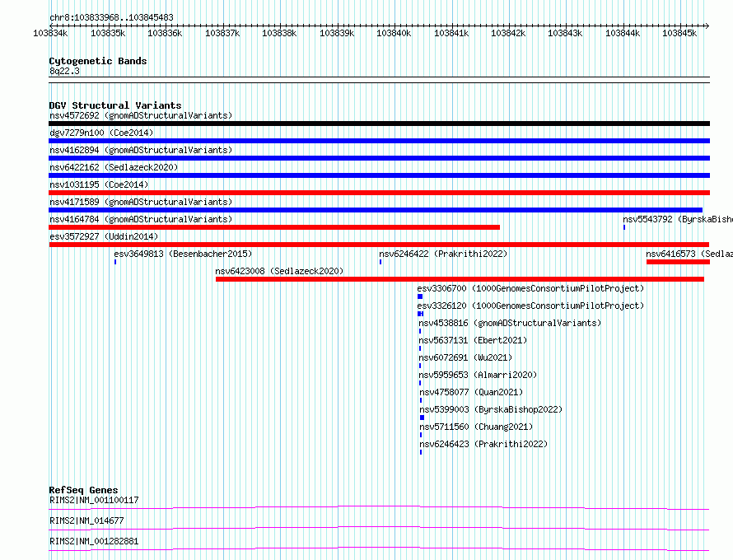Click the nsv4572692 black variant bar

tap(379, 124)
